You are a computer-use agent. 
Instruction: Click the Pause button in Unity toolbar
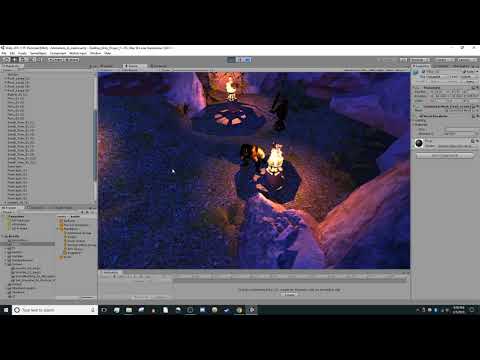239,60
